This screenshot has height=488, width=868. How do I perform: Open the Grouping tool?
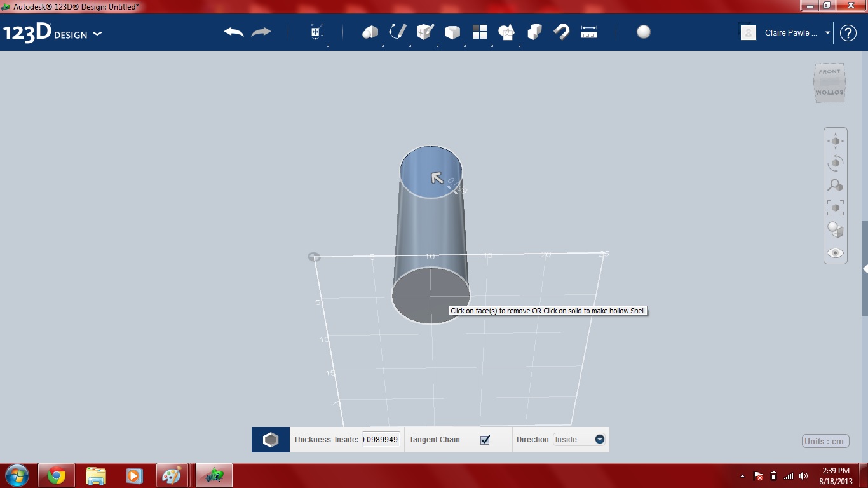pyautogui.click(x=506, y=32)
